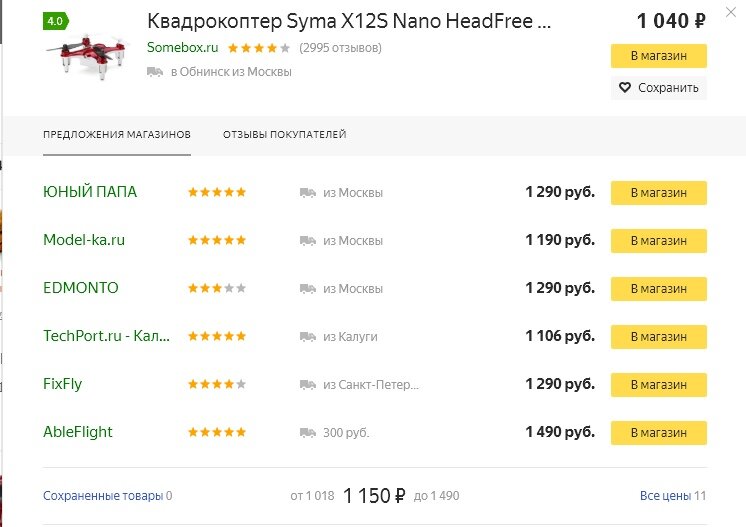Click the 4.0 rating badge
746x527 pixels.
[54, 21]
